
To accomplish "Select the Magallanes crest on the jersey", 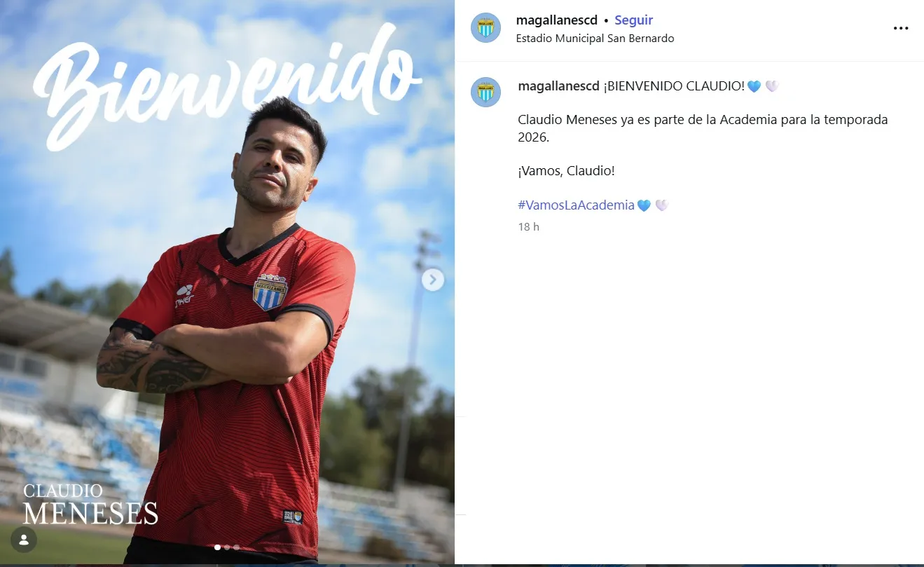I will point(270,292).
